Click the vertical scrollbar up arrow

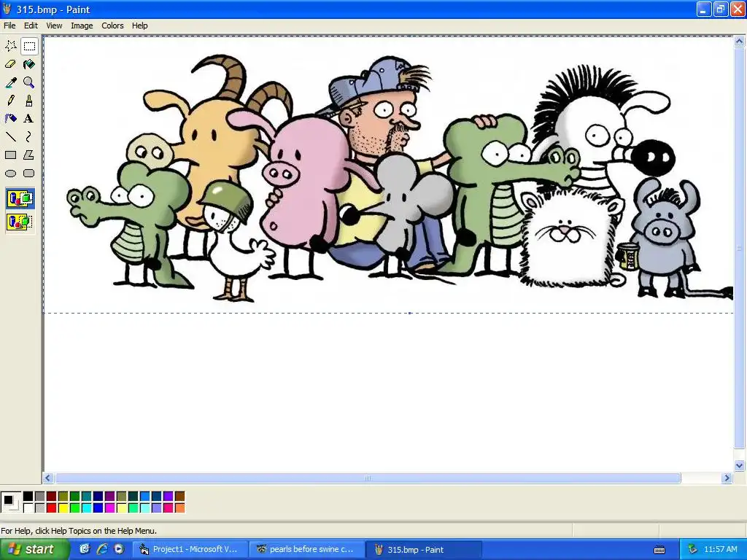pos(739,42)
